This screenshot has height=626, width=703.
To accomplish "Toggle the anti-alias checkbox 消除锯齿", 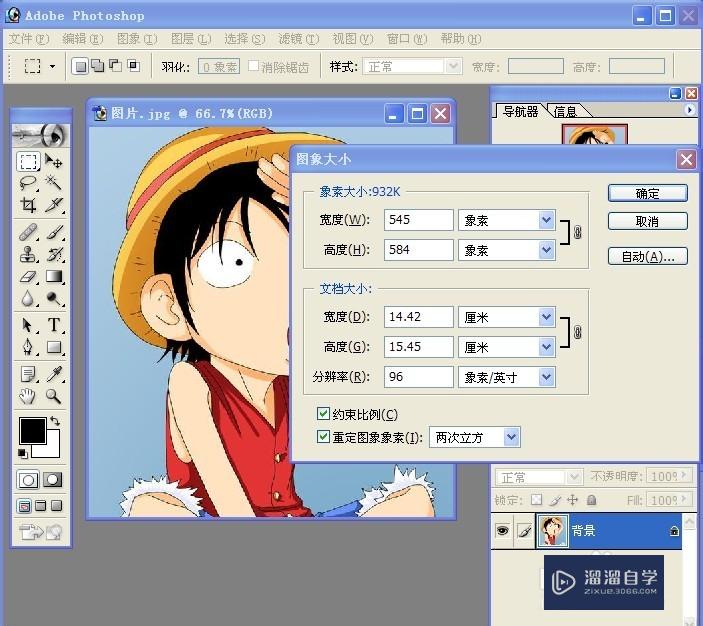I will pyautogui.click(x=253, y=66).
